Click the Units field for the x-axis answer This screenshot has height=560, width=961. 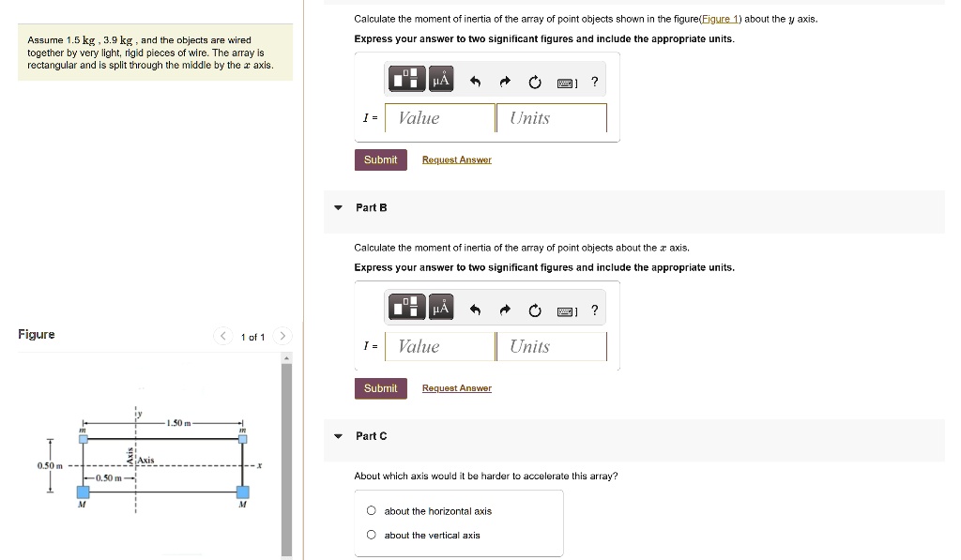point(551,347)
